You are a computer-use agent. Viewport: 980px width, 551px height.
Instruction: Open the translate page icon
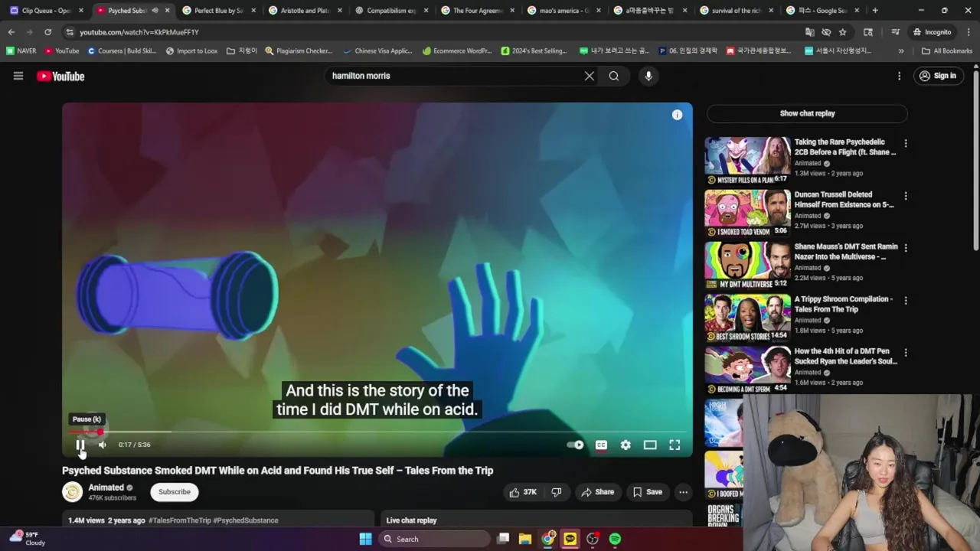809,32
